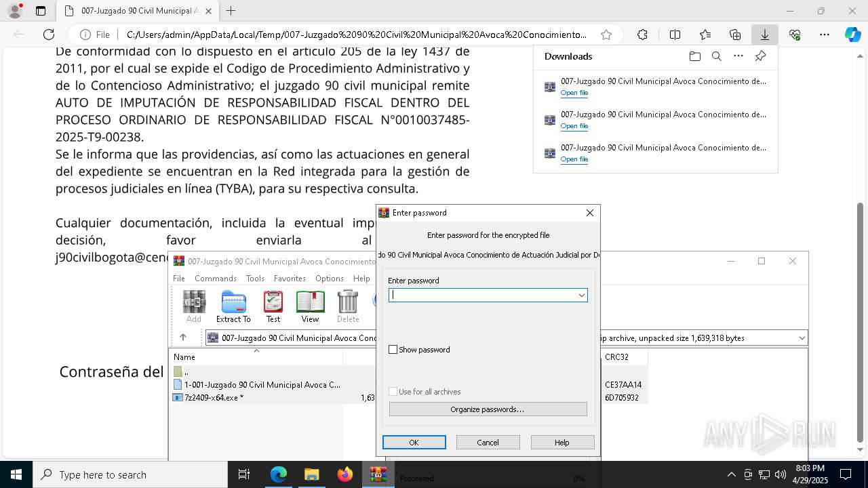Open the Windows Start menu
This screenshot has height=488, width=868.
point(16,474)
